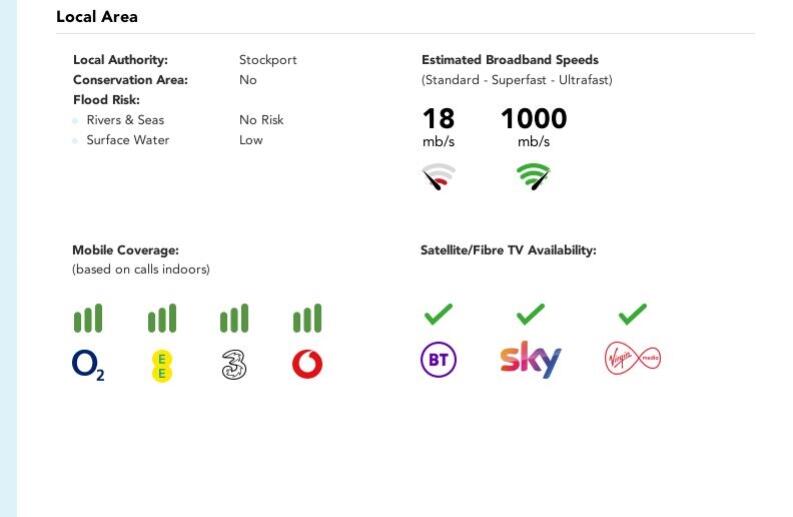Click the O2 signal strength bars
The width and height of the screenshot is (793, 517).
coord(88,319)
